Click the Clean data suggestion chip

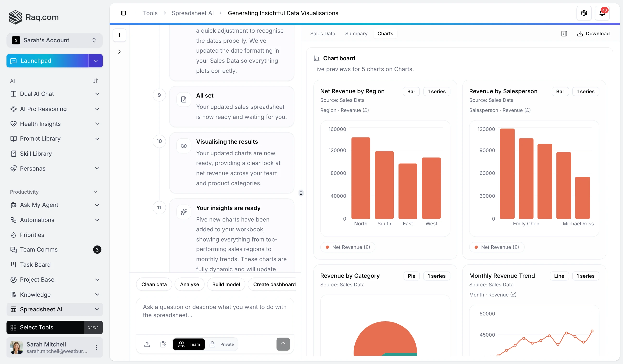point(154,284)
